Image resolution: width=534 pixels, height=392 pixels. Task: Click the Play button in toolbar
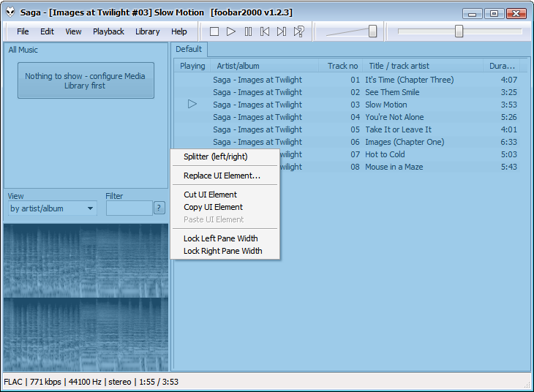pos(231,31)
